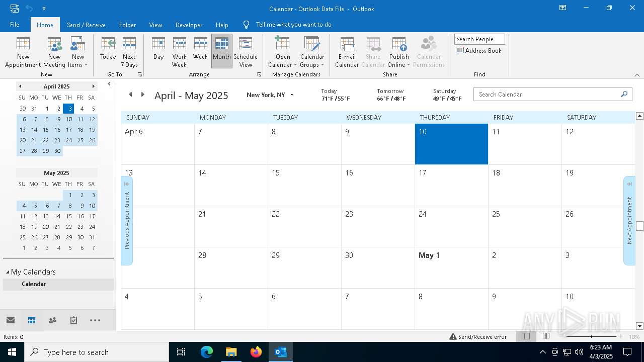Screen dimensions: 644x362
Task: Open Ribbon Display Options
Action: 562,8
